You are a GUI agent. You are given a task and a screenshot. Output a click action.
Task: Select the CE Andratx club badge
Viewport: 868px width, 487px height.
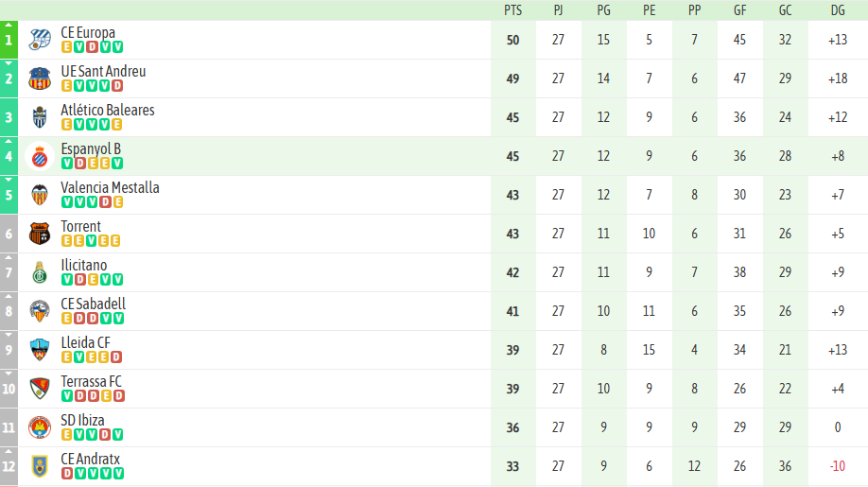39,466
